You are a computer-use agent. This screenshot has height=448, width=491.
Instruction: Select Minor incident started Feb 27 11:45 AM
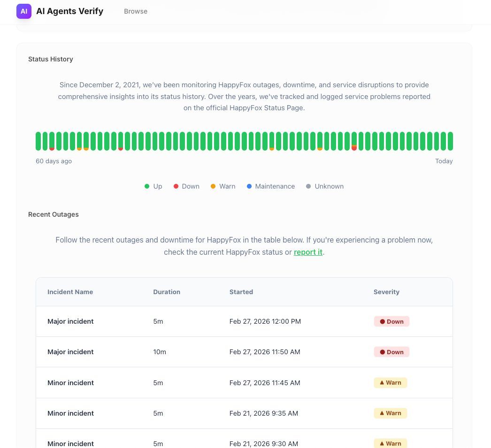(x=244, y=383)
